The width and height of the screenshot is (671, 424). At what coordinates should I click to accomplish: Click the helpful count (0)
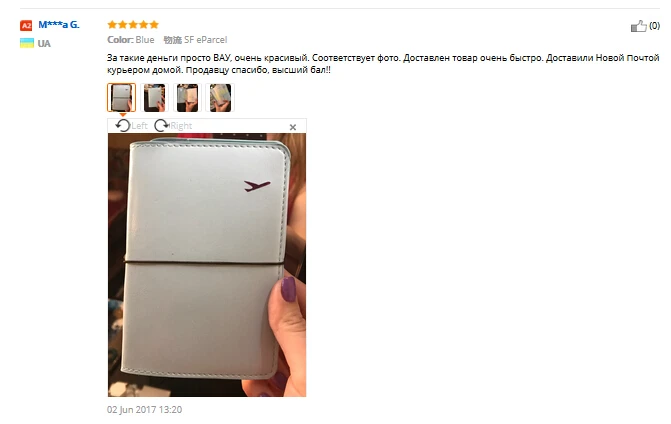(654, 26)
